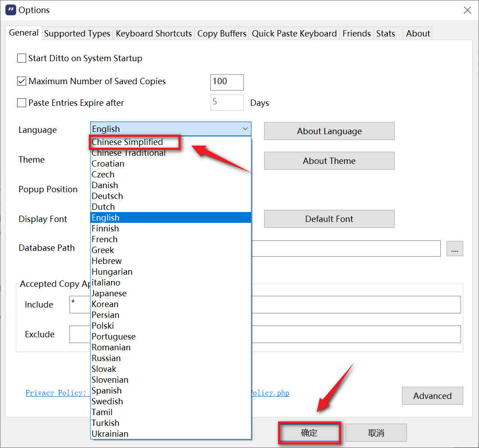The width and height of the screenshot is (479, 448).
Task: Choose Japanese from the language list
Action: pos(171,293)
